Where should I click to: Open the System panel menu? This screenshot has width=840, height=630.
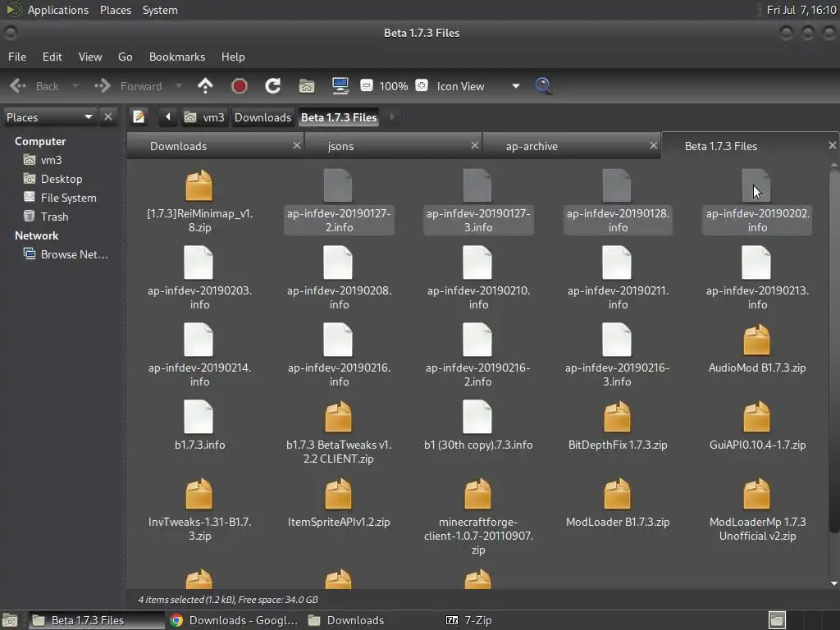coord(160,10)
